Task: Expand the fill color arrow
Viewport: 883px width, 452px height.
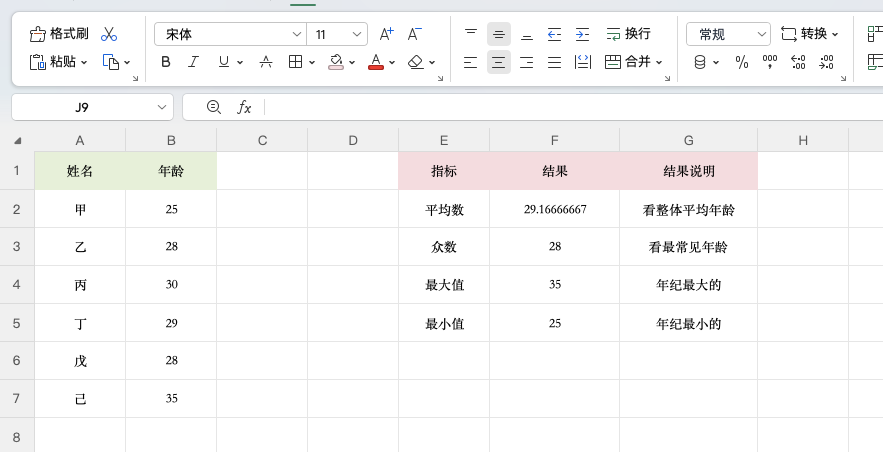Action: [352, 62]
